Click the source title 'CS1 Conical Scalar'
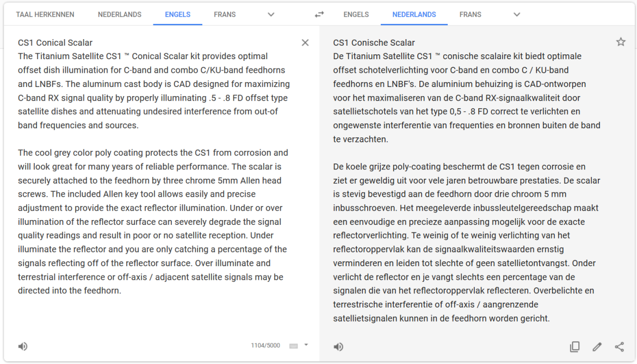Screen dimensions: 637x364 click(x=55, y=42)
